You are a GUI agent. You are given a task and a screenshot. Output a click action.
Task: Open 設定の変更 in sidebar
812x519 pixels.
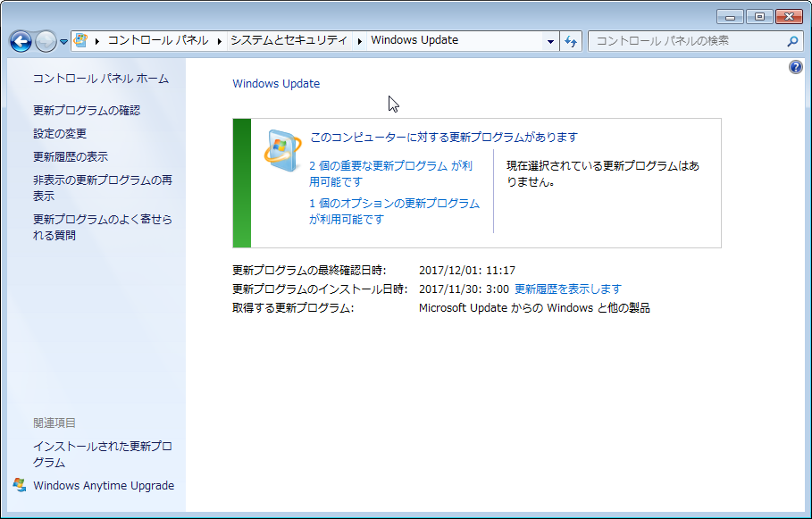(60, 134)
